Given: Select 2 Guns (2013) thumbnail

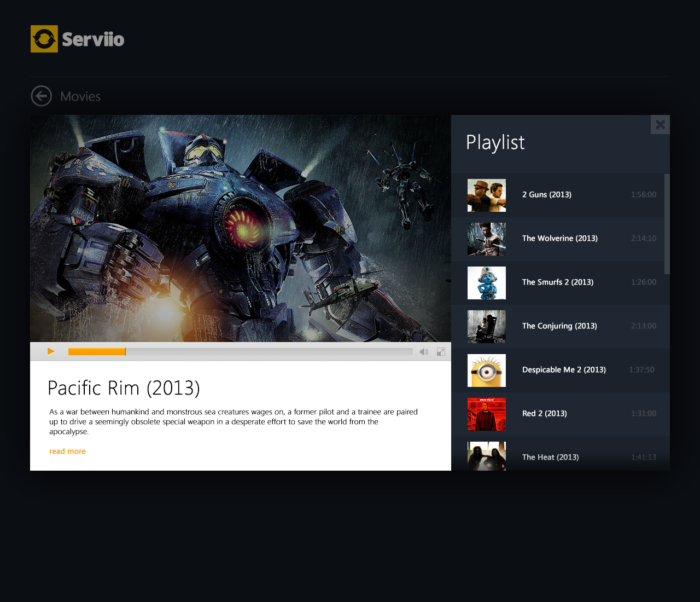Looking at the screenshot, I should click(487, 195).
